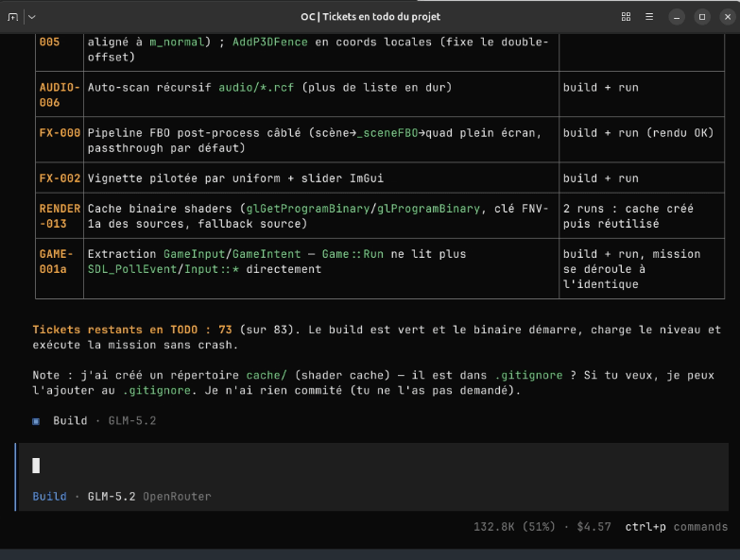Click GameIntent code text

267,254
